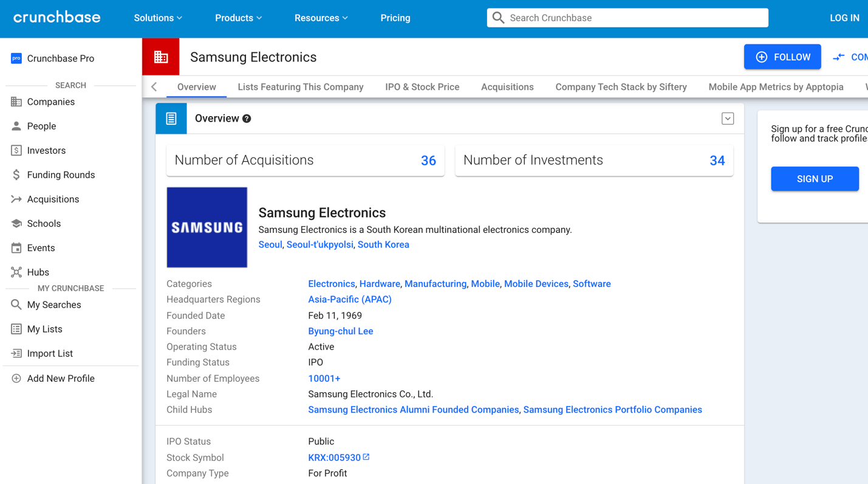868x484 pixels.
Task: Open the Solutions dropdown menu
Action: click(x=158, y=18)
